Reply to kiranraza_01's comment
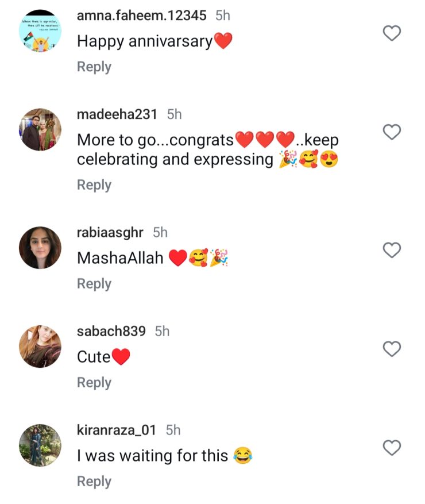The height and width of the screenshot is (504, 425). [x=94, y=482]
